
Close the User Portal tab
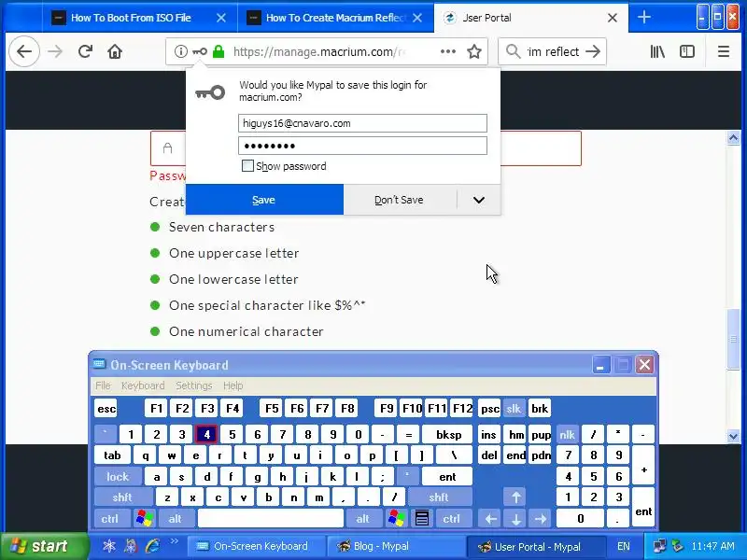pos(613,18)
